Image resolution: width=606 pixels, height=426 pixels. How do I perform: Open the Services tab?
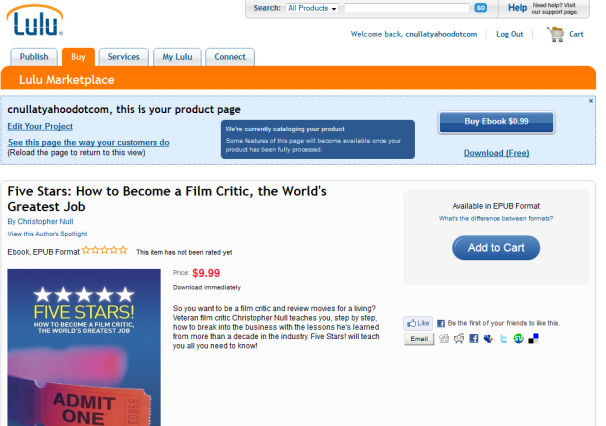pyautogui.click(x=123, y=57)
